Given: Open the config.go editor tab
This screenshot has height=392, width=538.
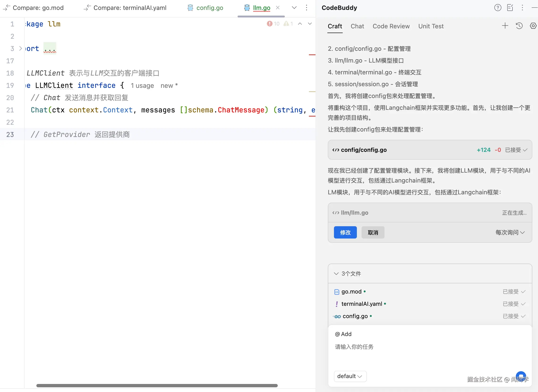Looking at the screenshot, I should pos(209,8).
